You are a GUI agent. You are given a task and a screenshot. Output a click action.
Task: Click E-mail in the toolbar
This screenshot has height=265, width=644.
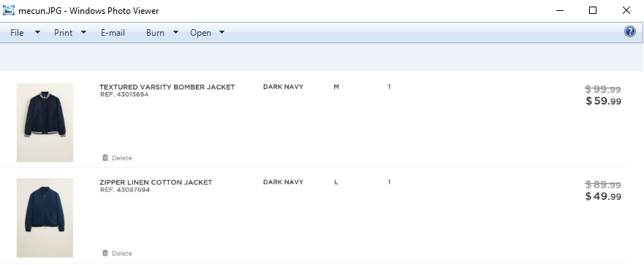pos(113,33)
